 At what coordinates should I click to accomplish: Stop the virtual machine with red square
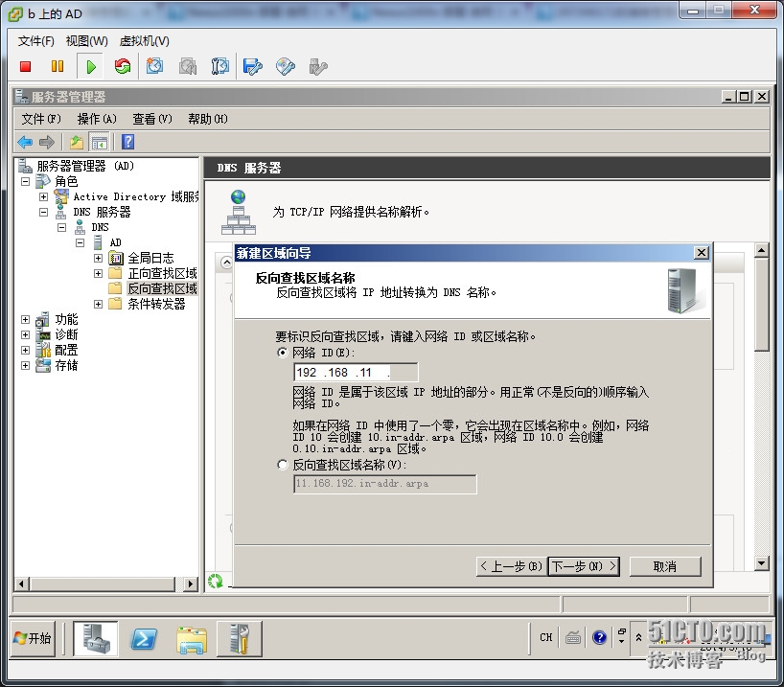tap(26, 66)
